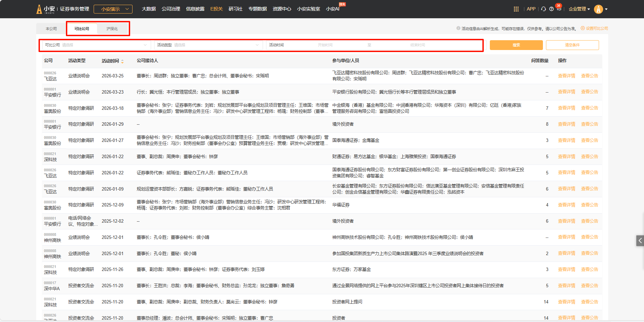Open the help question mark icon
This screenshot has width=644, height=322.
(x=551, y=9)
